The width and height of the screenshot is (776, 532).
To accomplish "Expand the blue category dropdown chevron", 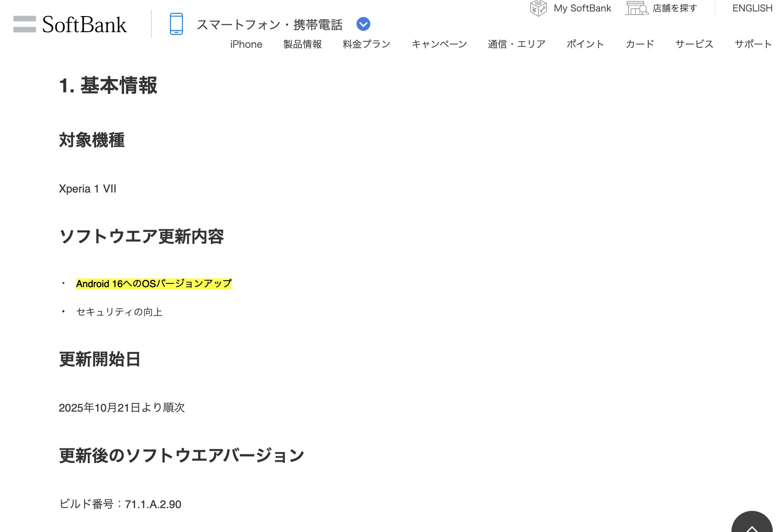I will 363,24.
